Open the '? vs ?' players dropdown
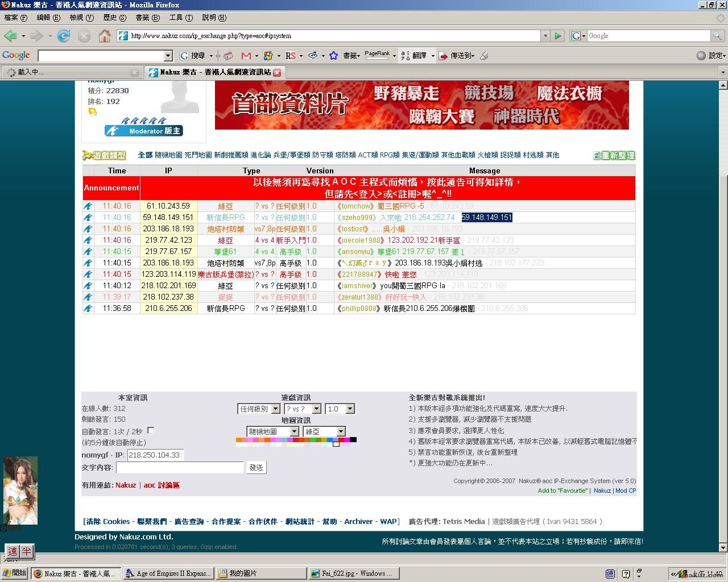Screen dimensions: 728x582 (x=303, y=409)
